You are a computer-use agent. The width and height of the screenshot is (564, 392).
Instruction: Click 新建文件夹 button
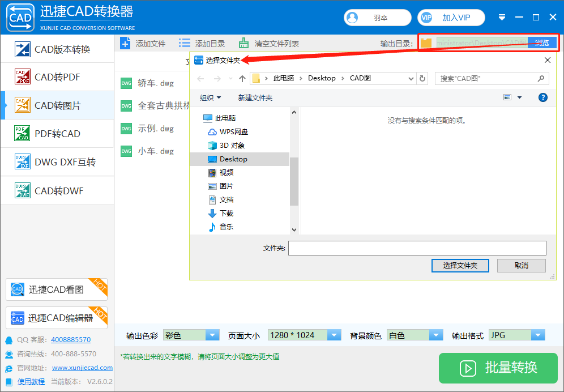point(255,97)
